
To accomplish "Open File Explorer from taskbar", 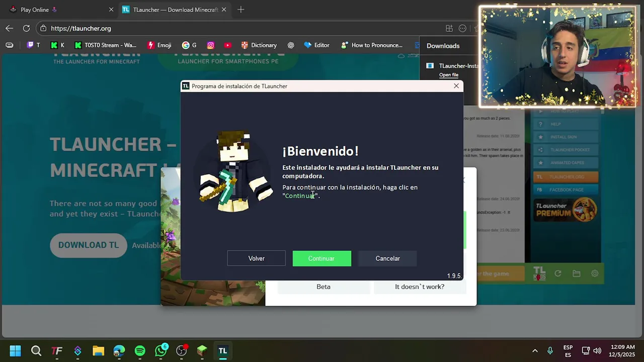I will [x=98, y=350].
